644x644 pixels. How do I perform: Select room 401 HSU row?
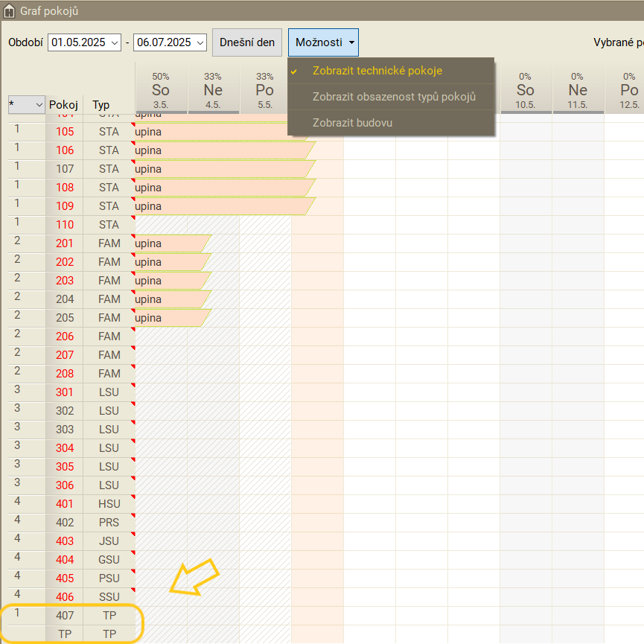tap(65, 504)
